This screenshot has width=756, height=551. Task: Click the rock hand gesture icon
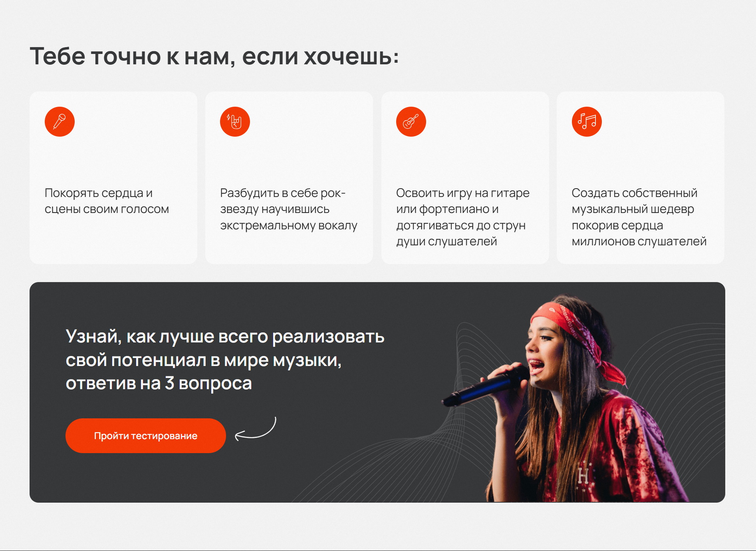point(235,121)
